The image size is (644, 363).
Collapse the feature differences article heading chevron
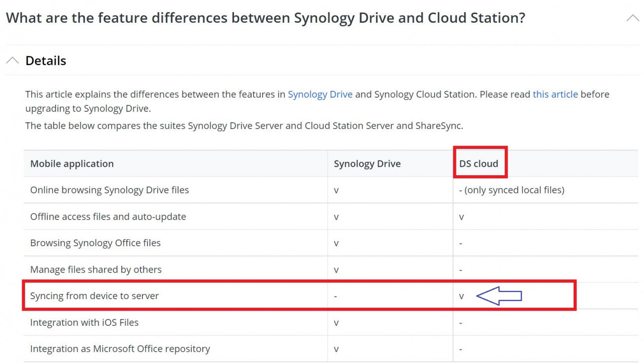pos(632,17)
